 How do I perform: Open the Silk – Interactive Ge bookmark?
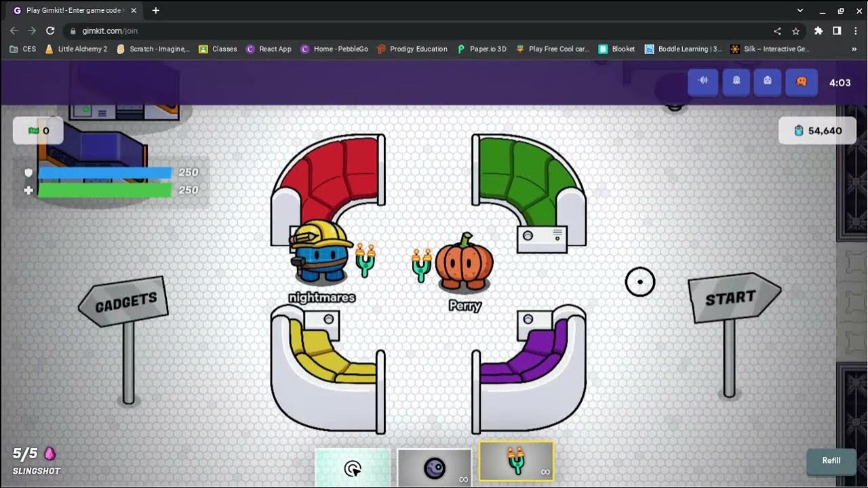pyautogui.click(x=770, y=49)
